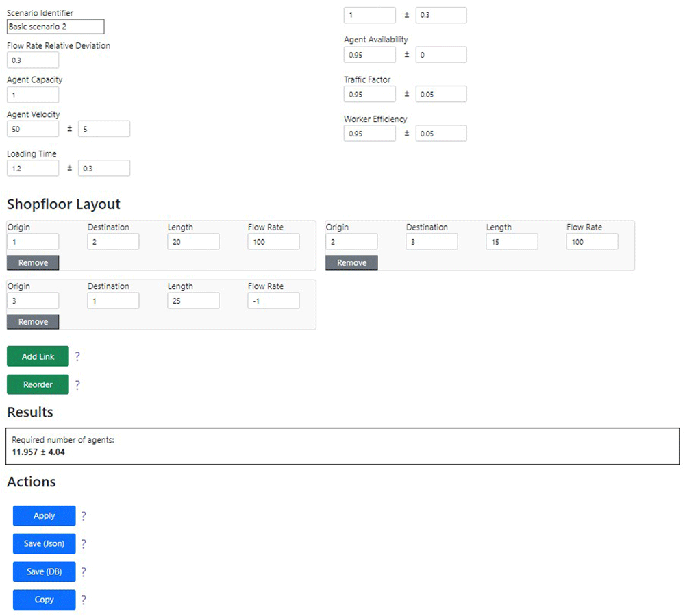
Task: Select the Agent Availability value field
Action: [x=370, y=55]
